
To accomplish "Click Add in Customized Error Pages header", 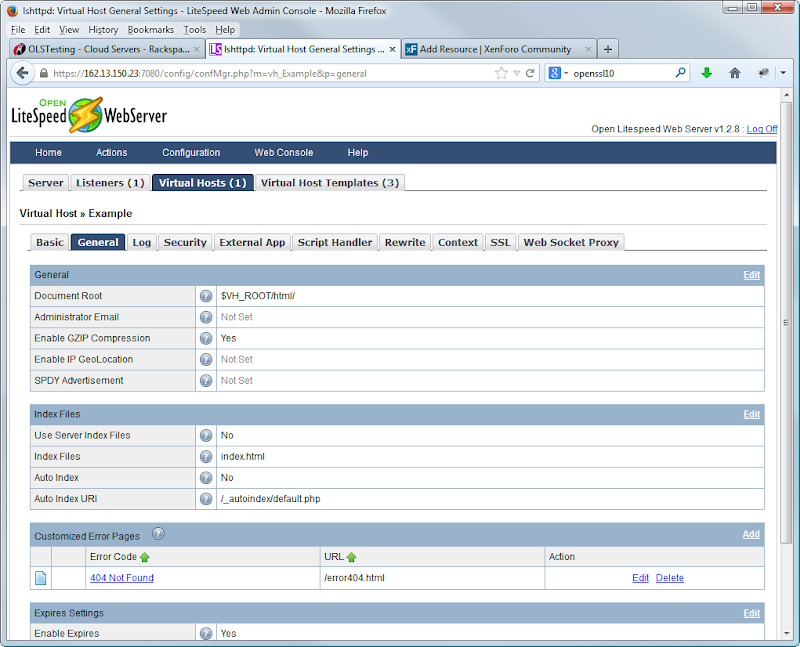I will pos(751,534).
